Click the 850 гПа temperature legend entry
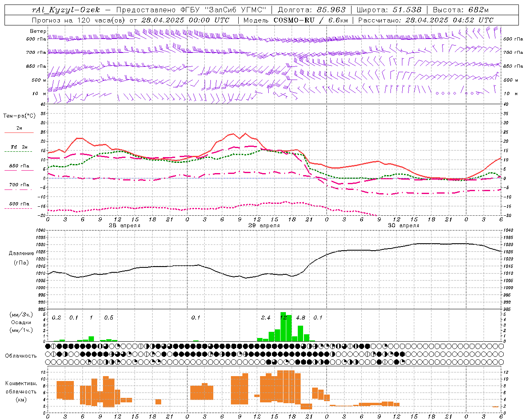 point(19,167)
